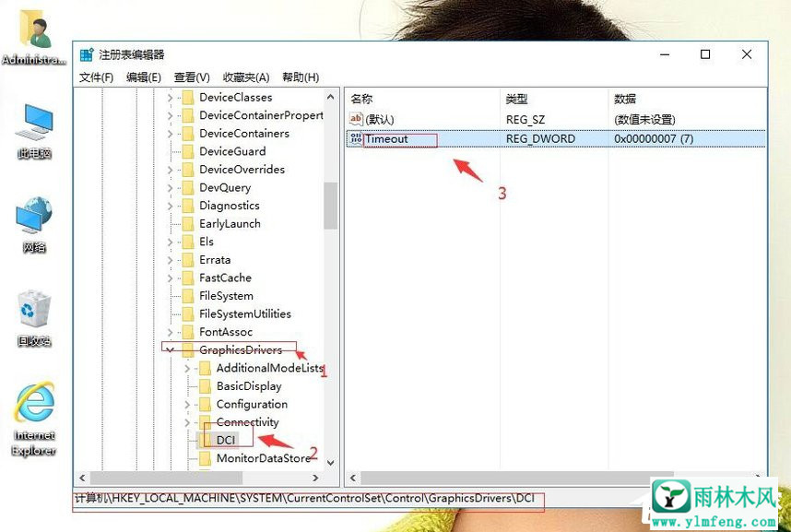The height and width of the screenshot is (532, 791).
Task: Click the MonitorDataStore folder icon
Action: click(x=205, y=458)
